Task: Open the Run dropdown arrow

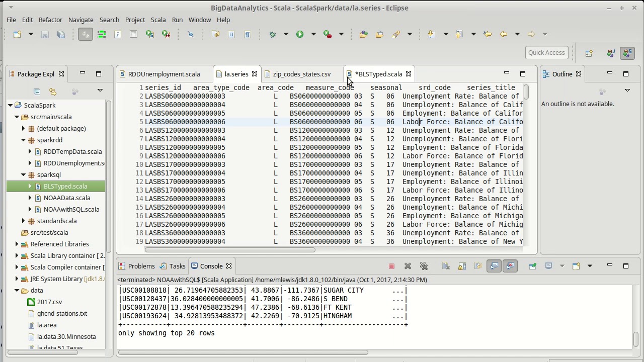Action: [x=313, y=34]
